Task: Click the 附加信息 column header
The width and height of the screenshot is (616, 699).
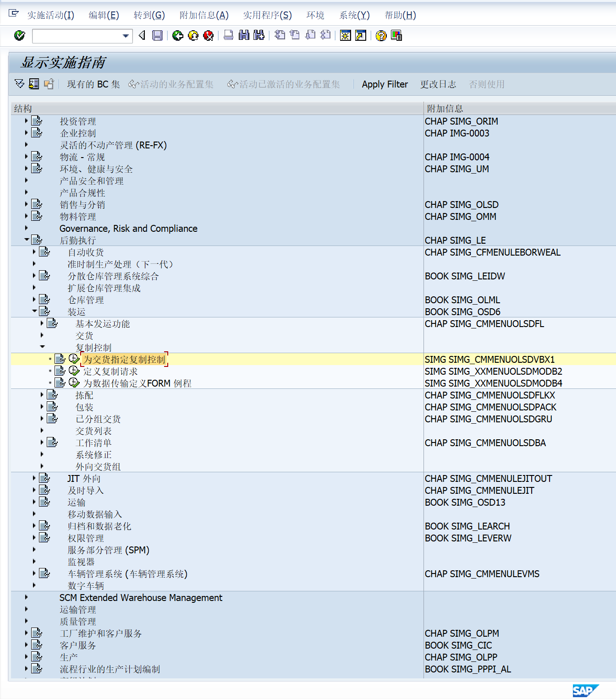Action: coord(445,109)
